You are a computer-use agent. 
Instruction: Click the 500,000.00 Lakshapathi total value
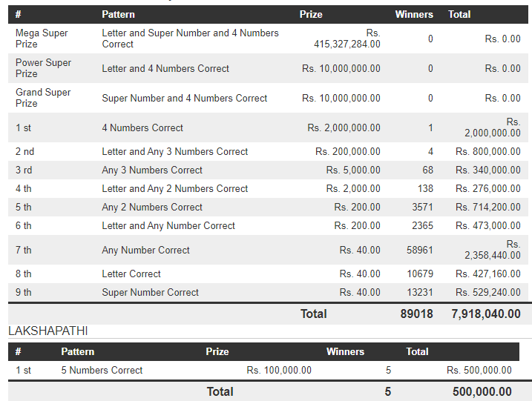[x=482, y=391]
